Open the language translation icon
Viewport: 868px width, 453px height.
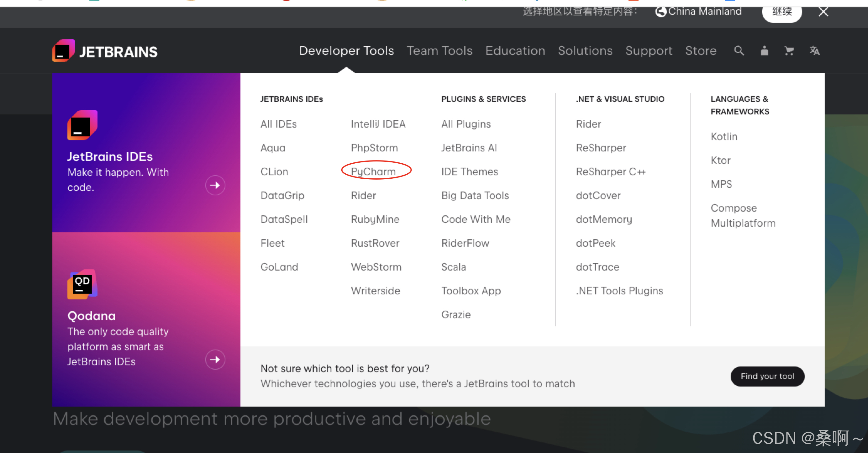(814, 51)
